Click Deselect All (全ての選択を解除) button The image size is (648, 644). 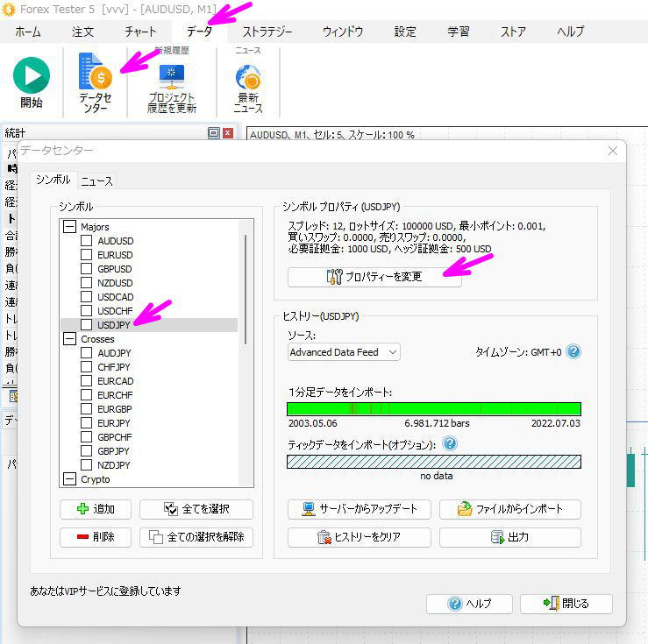[196, 537]
